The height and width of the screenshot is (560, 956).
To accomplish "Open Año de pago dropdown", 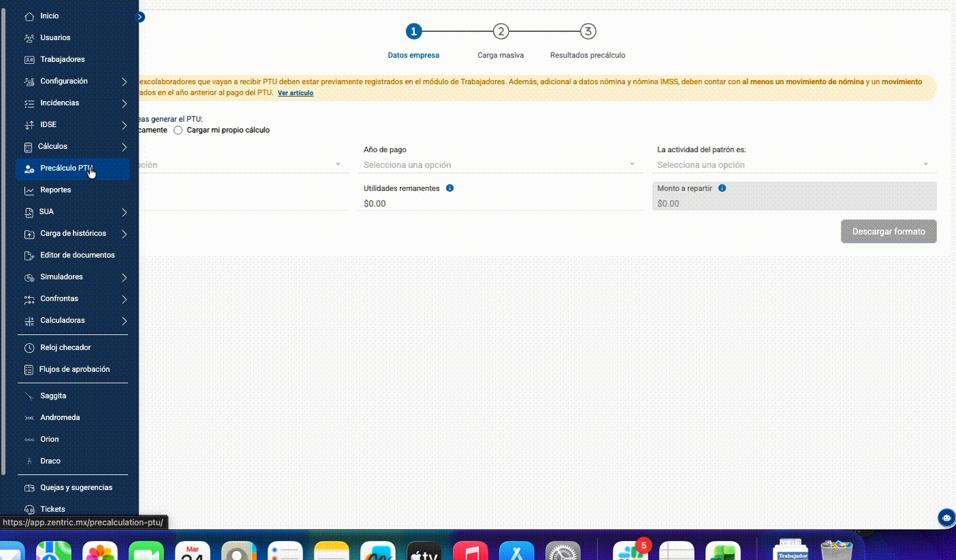I will (500, 164).
